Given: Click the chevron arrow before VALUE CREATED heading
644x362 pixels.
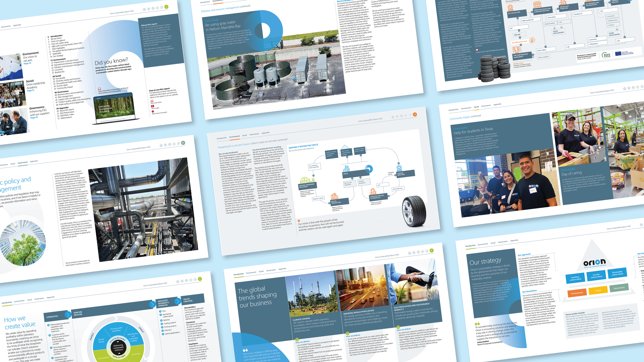Looking at the screenshot, I should [x=177, y=301].
